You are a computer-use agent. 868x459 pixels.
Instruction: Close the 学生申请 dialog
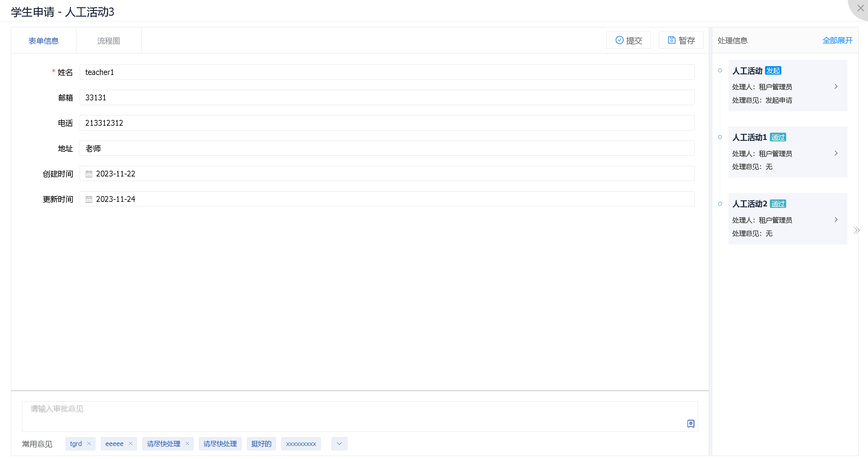coord(860,8)
